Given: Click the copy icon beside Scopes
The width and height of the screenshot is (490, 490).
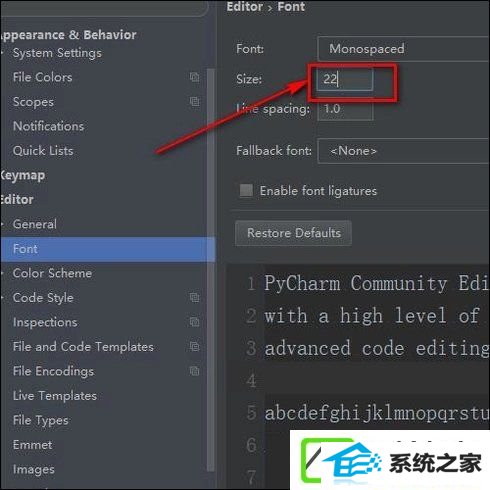Looking at the screenshot, I should [194, 101].
